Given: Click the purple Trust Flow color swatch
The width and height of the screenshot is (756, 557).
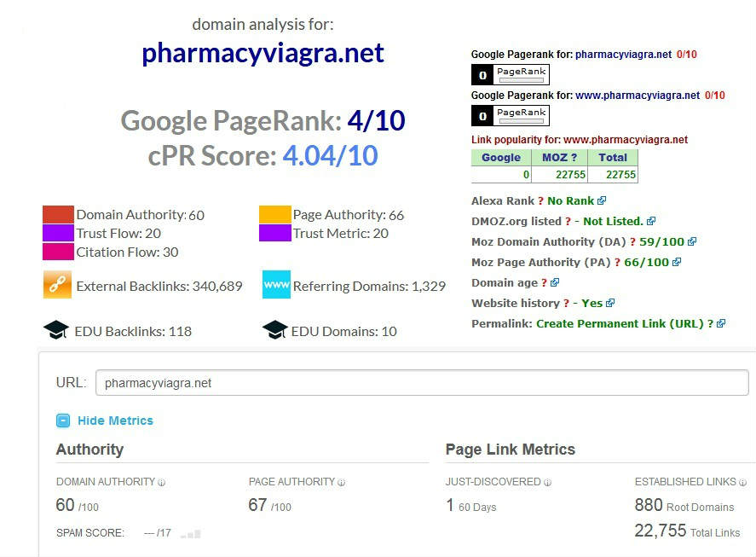Looking at the screenshot, I should 58,233.
